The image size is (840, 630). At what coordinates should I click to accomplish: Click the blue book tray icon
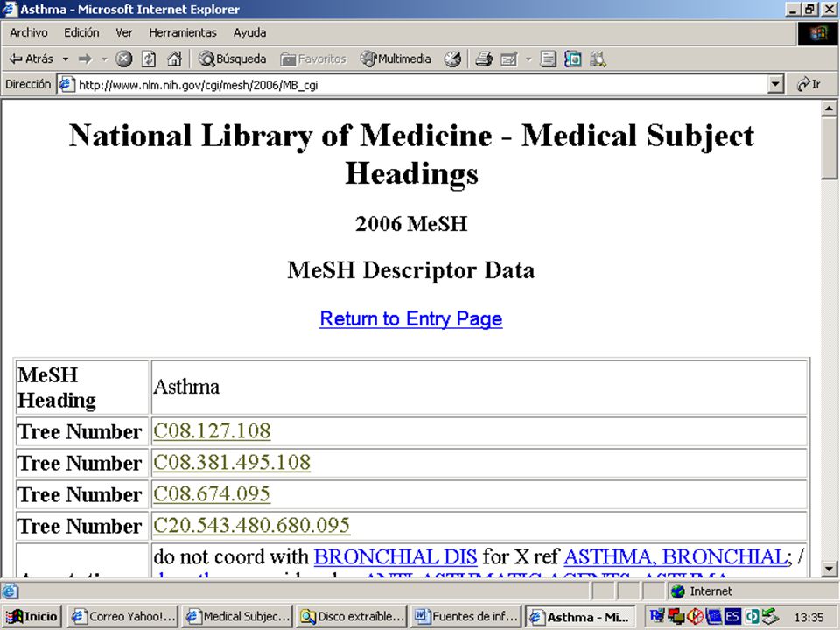point(714,617)
